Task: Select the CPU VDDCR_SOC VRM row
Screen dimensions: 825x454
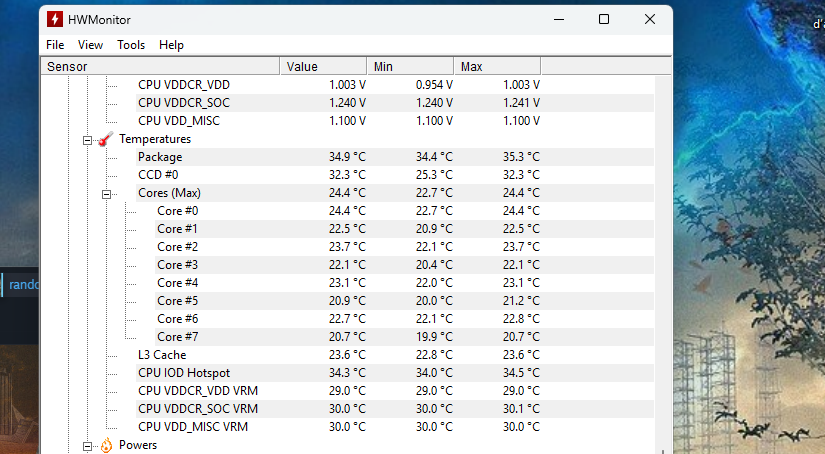Action: (395, 409)
